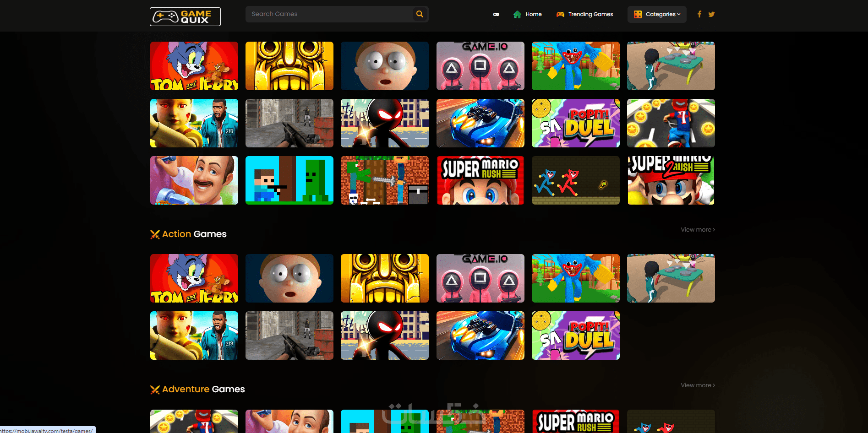Go to the Home page link
This screenshot has width=868, height=433.
(x=528, y=14)
